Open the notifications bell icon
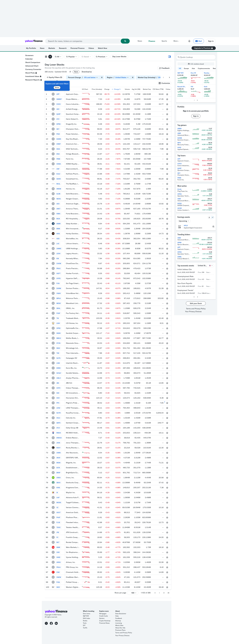Image resolution: width=239 pixels, height=644 pixels. pos(189,41)
